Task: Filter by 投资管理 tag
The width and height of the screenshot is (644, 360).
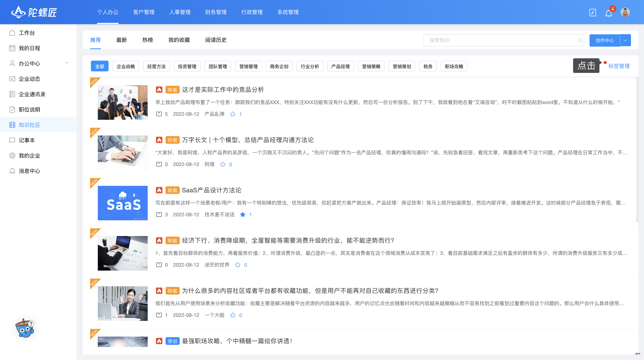Action: (x=187, y=66)
